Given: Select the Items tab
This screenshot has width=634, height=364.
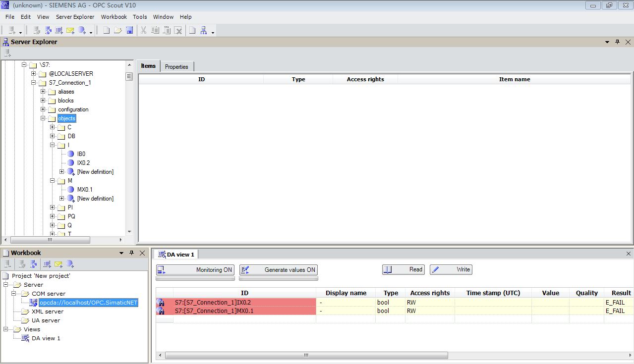Looking at the screenshot, I should point(148,66).
